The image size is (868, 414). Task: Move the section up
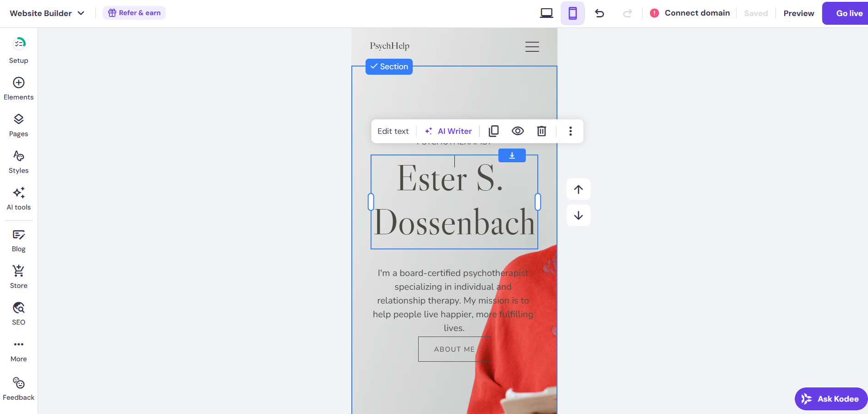click(579, 189)
